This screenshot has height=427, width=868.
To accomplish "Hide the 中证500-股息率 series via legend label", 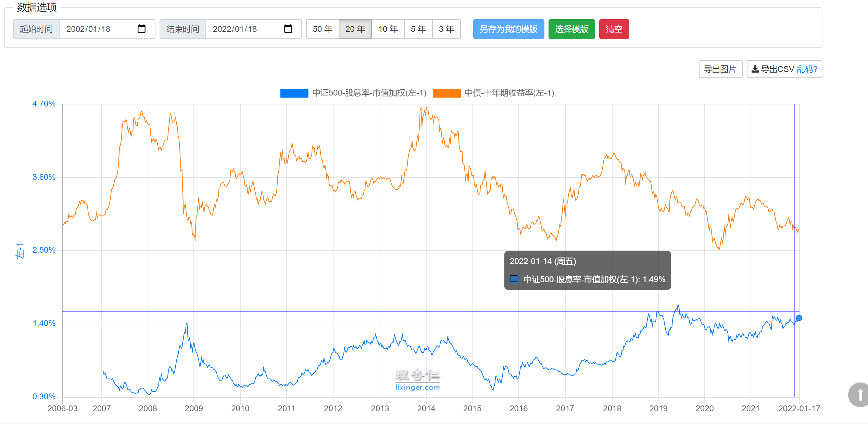I will click(x=369, y=93).
